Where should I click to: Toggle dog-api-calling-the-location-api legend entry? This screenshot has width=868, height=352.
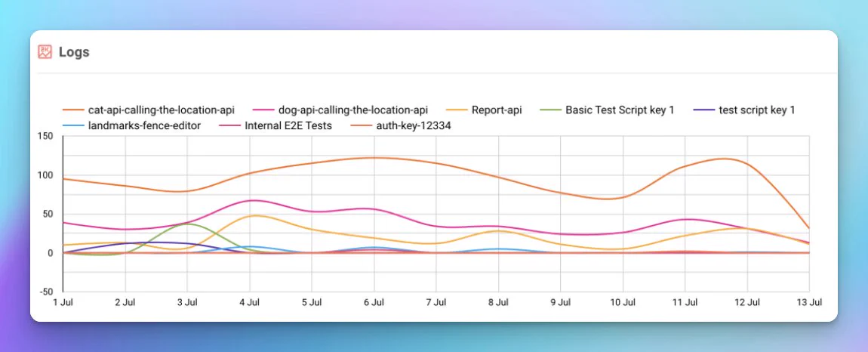click(340, 110)
